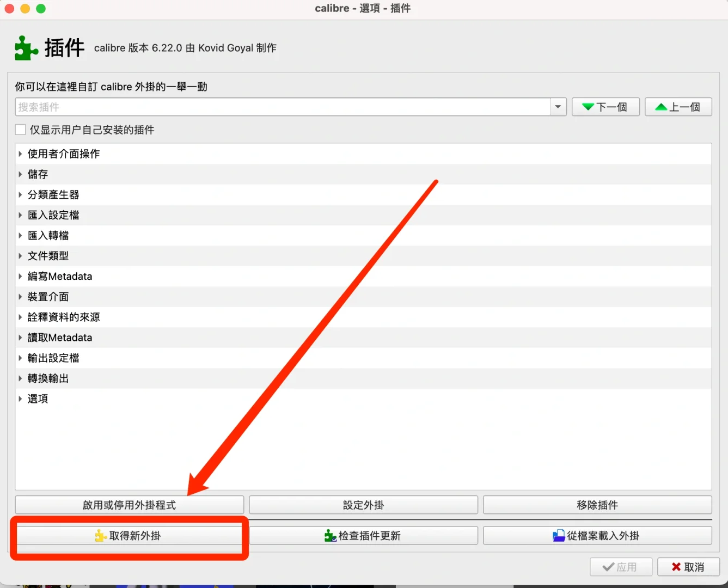Select the 使用者介面操作 row text
This screenshot has height=588, width=728.
pyautogui.click(x=64, y=154)
